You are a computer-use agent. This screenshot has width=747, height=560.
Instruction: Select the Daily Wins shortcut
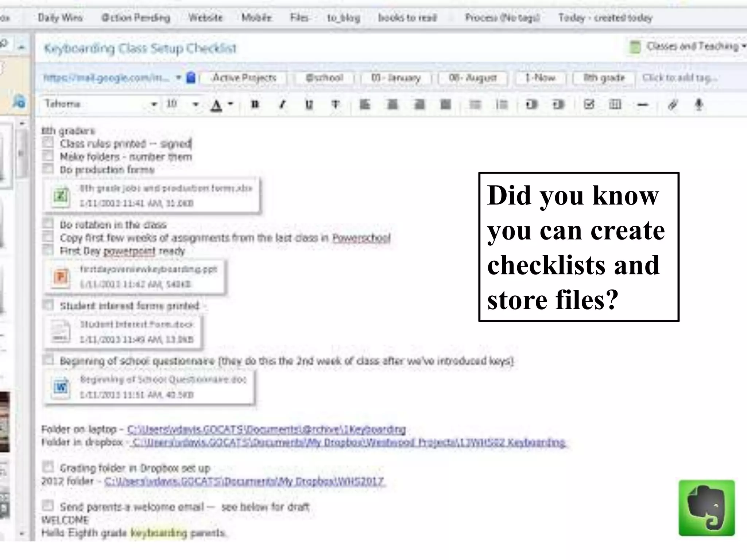(x=60, y=17)
